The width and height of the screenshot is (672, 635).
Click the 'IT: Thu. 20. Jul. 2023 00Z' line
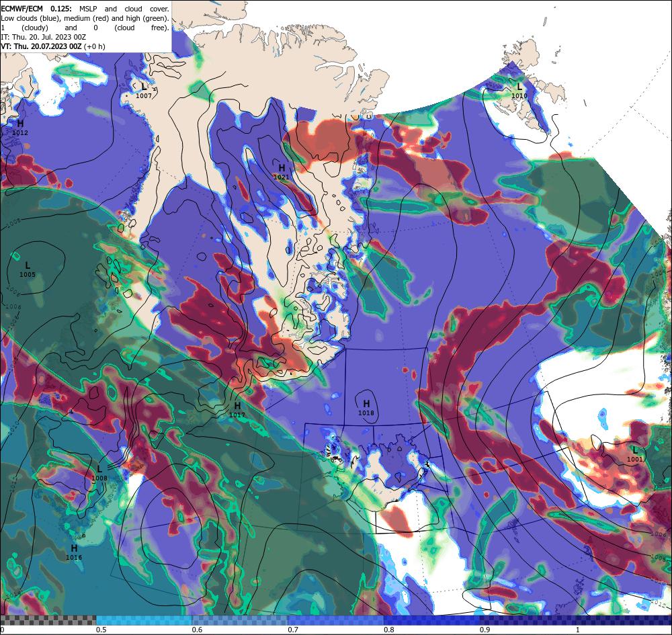pos(43,37)
